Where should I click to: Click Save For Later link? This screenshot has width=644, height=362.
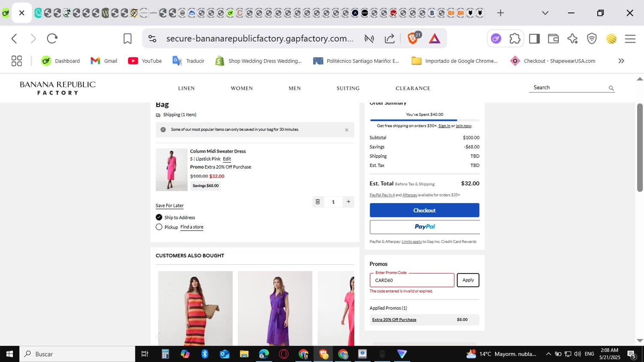coord(170,205)
